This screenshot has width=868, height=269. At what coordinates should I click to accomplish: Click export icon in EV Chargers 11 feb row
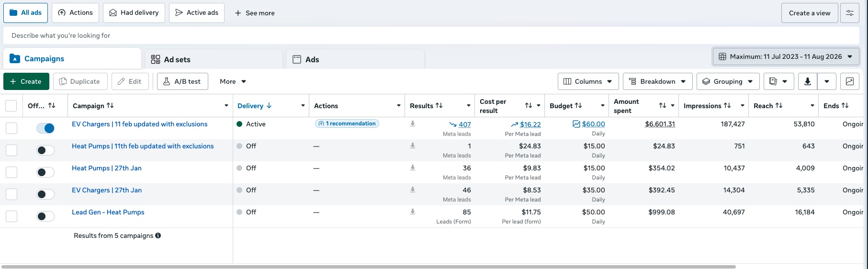pyautogui.click(x=413, y=123)
